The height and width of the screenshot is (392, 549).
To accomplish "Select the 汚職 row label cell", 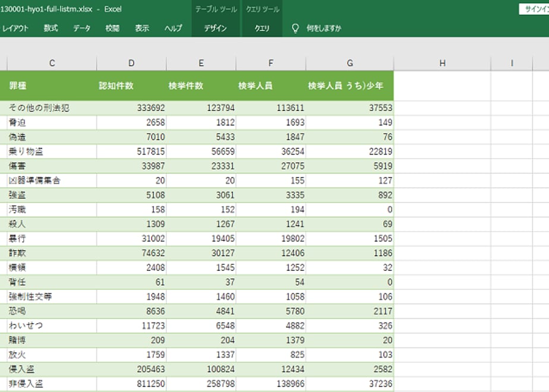I will coord(52,210).
